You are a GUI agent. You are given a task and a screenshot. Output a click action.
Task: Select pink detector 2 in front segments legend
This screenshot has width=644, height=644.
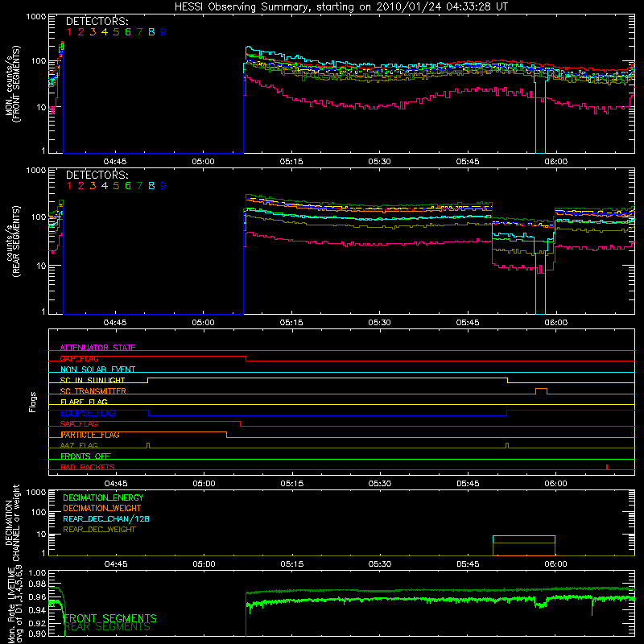click(81, 32)
